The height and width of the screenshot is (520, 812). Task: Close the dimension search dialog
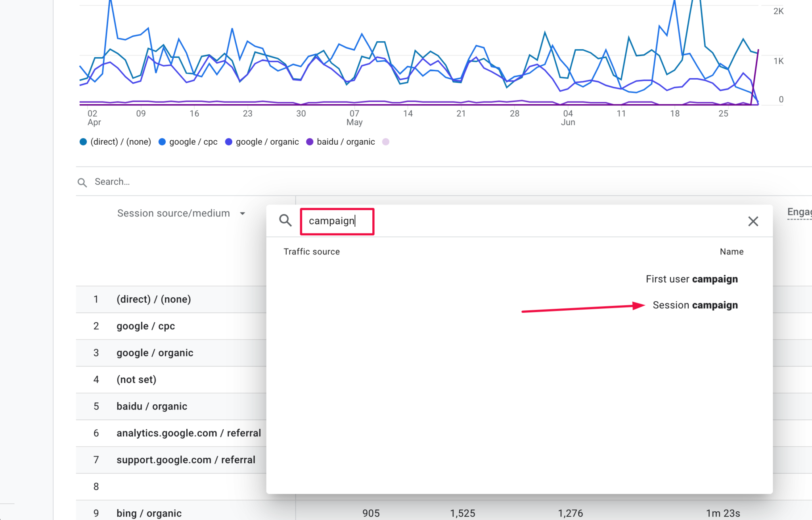click(753, 221)
